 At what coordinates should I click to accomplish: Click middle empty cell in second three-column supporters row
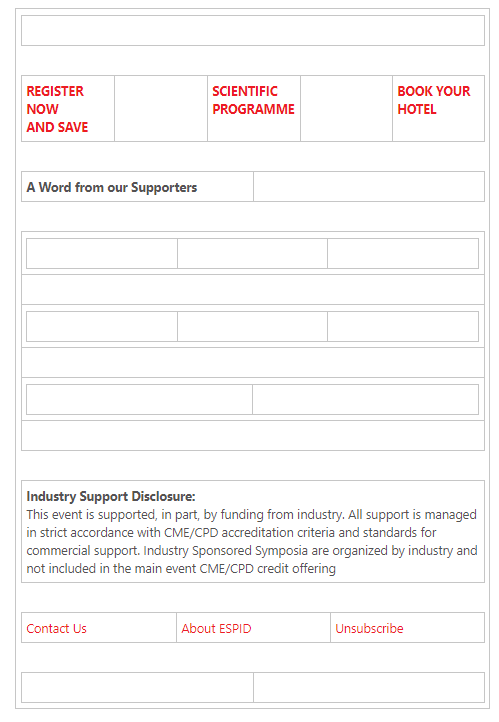tap(252, 326)
